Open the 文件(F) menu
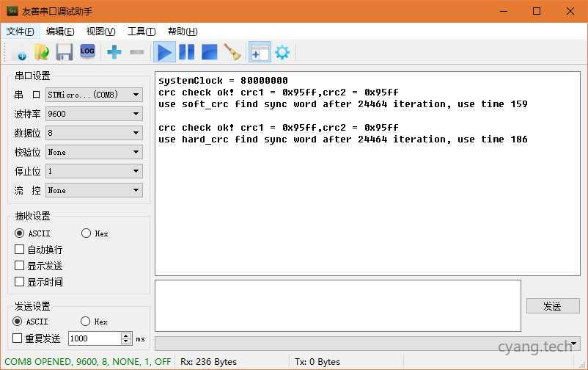588x370 pixels. pos(20,32)
